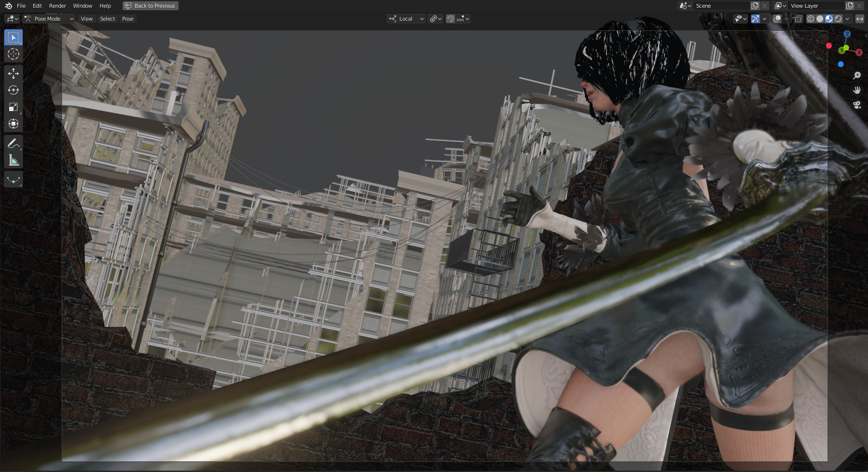Click the negative Z axis blue dot
Viewport: 868px width, 472px height.
tap(841, 64)
